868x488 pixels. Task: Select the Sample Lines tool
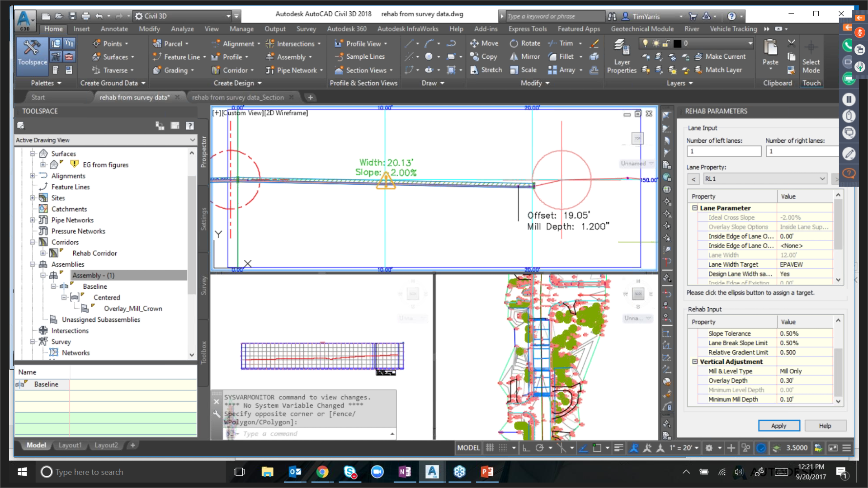point(360,57)
